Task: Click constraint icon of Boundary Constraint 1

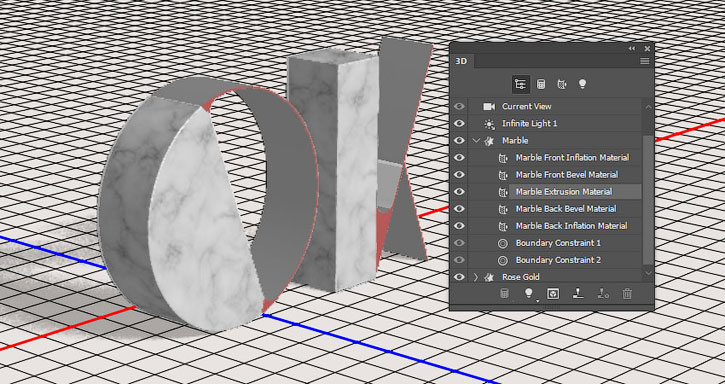Action: point(503,243)
